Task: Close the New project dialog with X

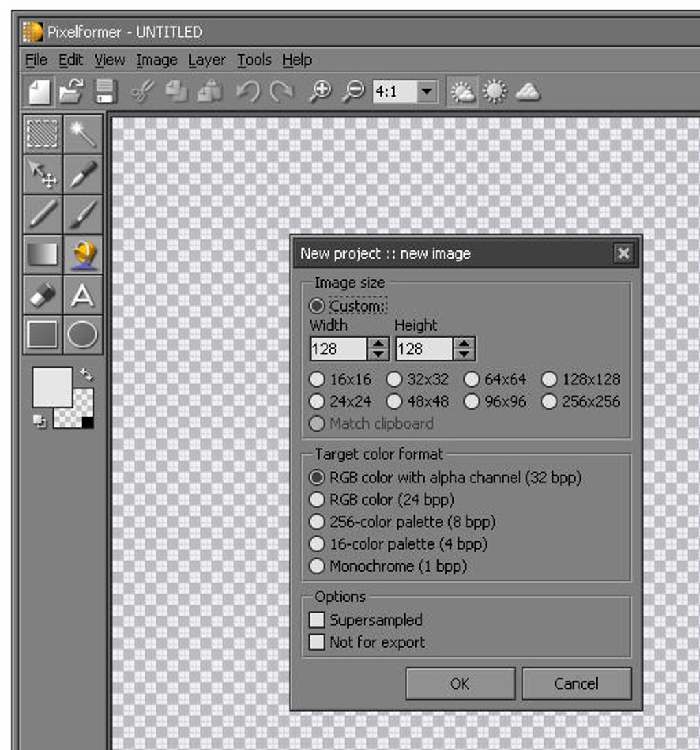Action: click(623, 253)
